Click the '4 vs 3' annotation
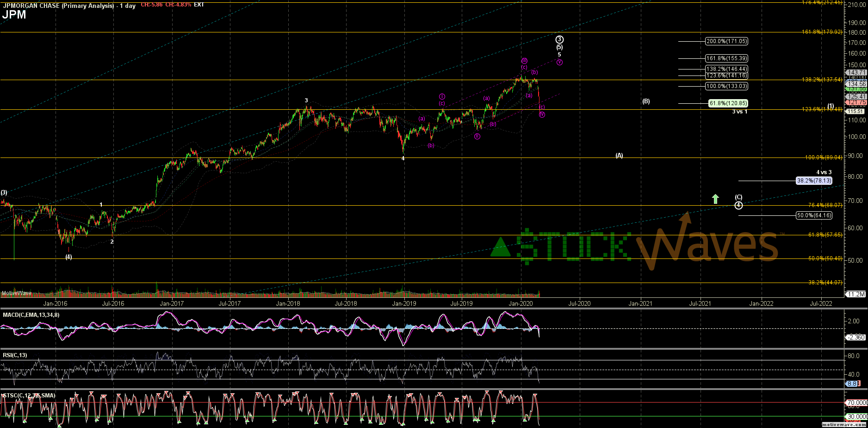 pyautogui.click(x=824, y=172)
